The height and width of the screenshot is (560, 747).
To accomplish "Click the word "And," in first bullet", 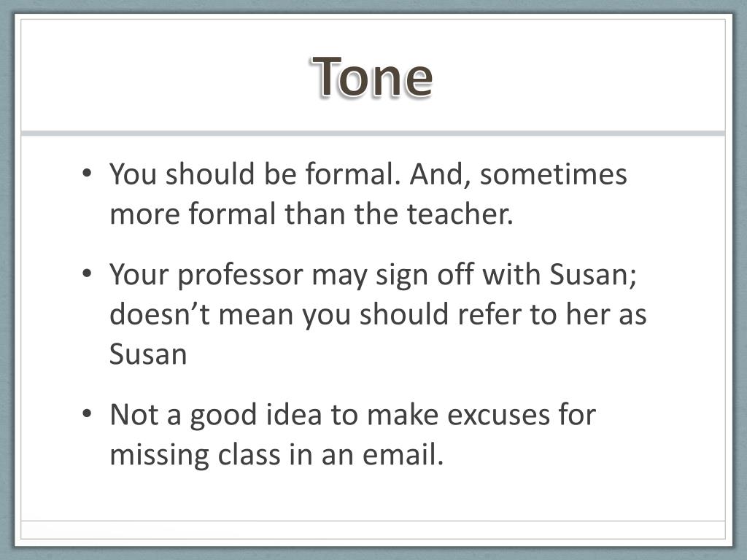I will click(x=437, y=174).
